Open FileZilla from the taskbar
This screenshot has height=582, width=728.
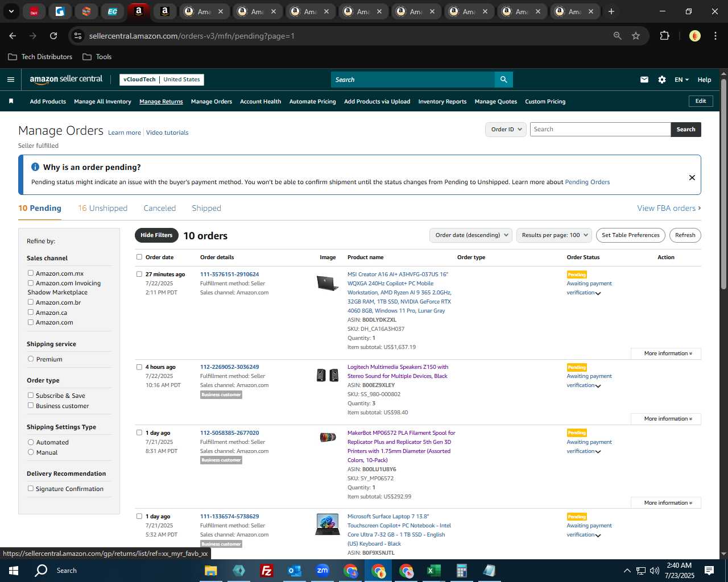click(266, 571)
